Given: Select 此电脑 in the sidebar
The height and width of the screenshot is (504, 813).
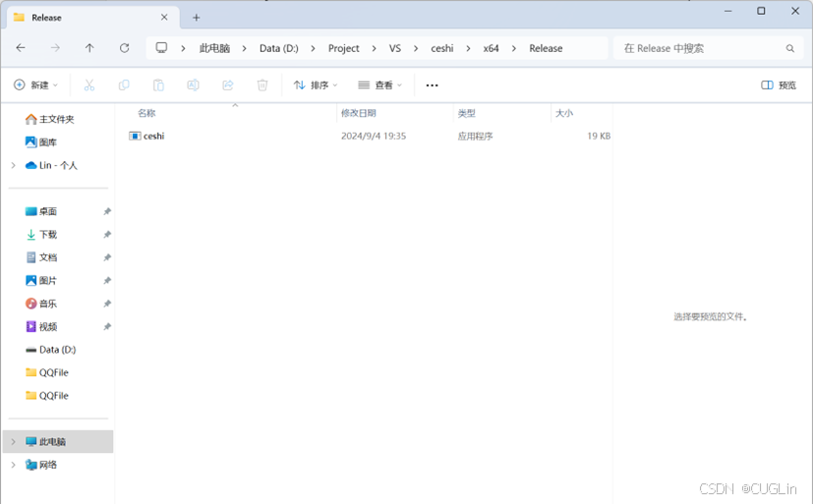Looking at the screenshot, I should click(58, 442).
